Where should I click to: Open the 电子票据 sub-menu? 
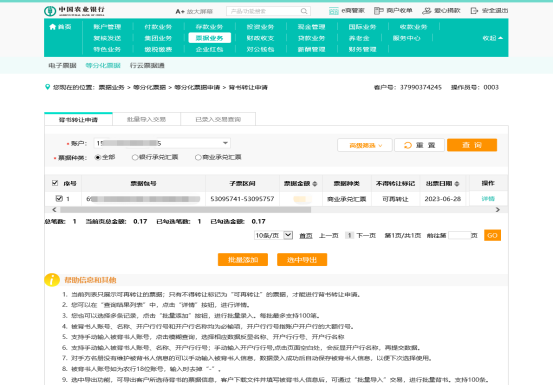(x=62, y=65)
